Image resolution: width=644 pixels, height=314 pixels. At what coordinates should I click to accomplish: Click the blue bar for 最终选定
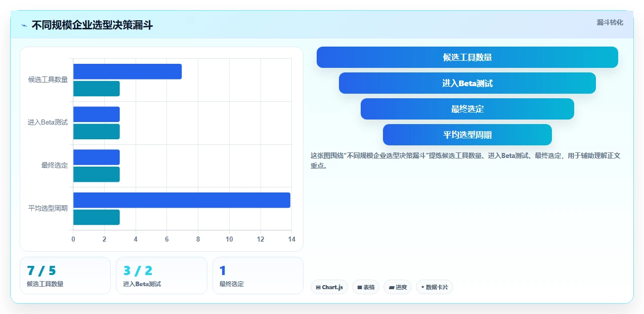pos(97,157)
